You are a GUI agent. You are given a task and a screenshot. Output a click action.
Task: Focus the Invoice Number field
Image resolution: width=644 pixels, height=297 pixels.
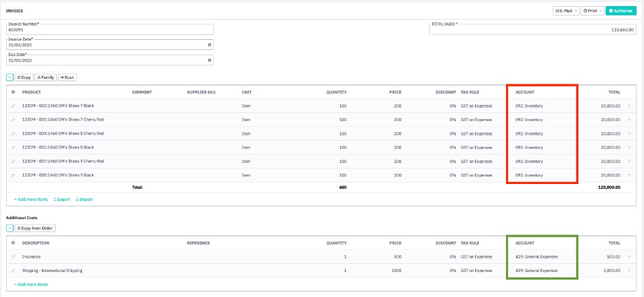click(x=110, y=30)
